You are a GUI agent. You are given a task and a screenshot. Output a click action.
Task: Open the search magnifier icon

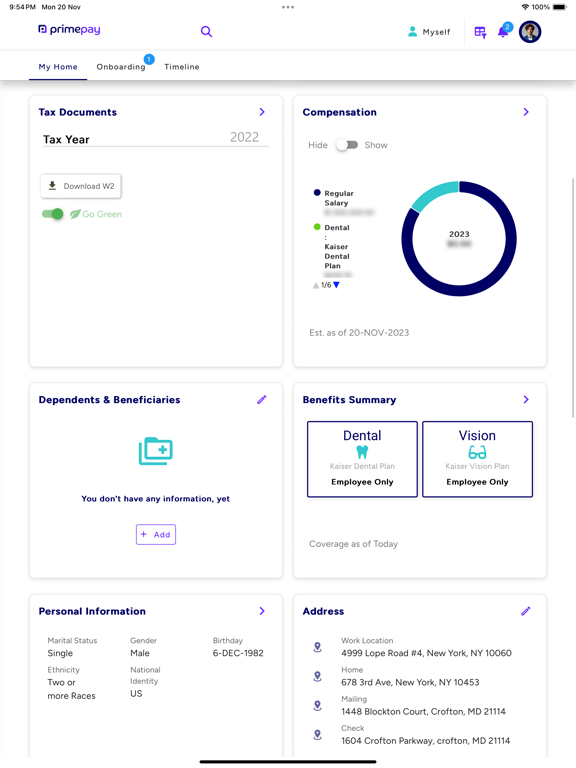pos(206,32)
